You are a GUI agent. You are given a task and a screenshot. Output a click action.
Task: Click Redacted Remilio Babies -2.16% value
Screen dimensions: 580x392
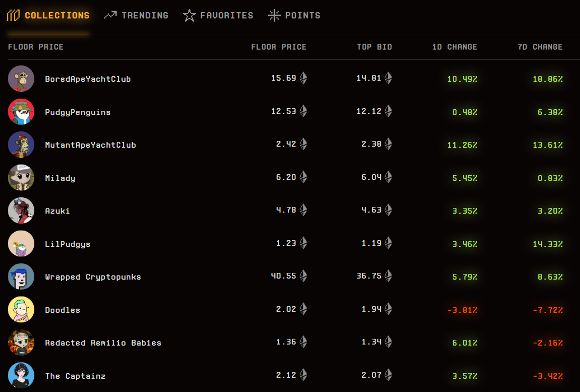tap(547, 343)
